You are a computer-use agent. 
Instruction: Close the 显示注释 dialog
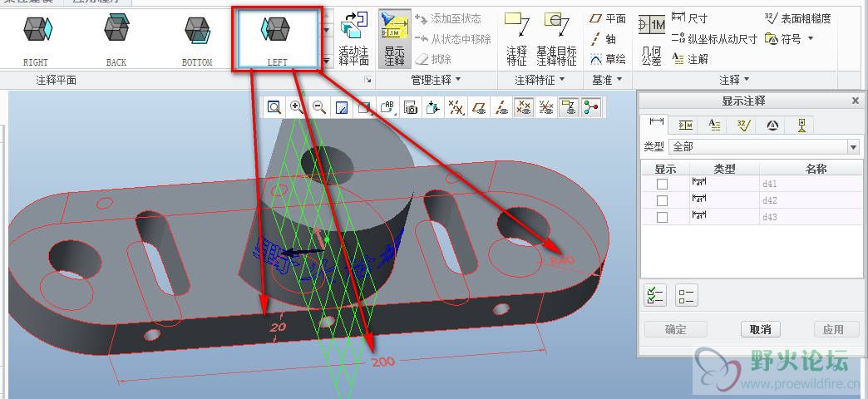pyautogui.click(x=856, y=101)
